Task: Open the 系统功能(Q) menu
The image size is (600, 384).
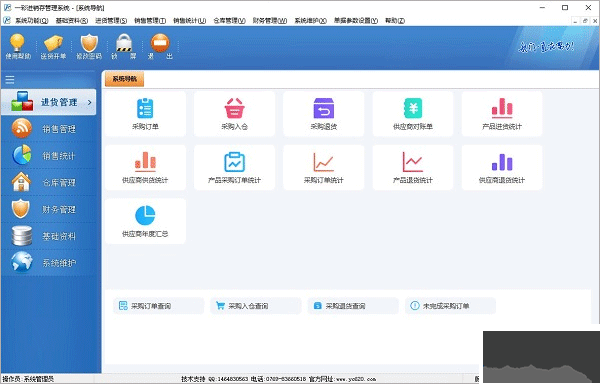Action: [x=32, y=21]
